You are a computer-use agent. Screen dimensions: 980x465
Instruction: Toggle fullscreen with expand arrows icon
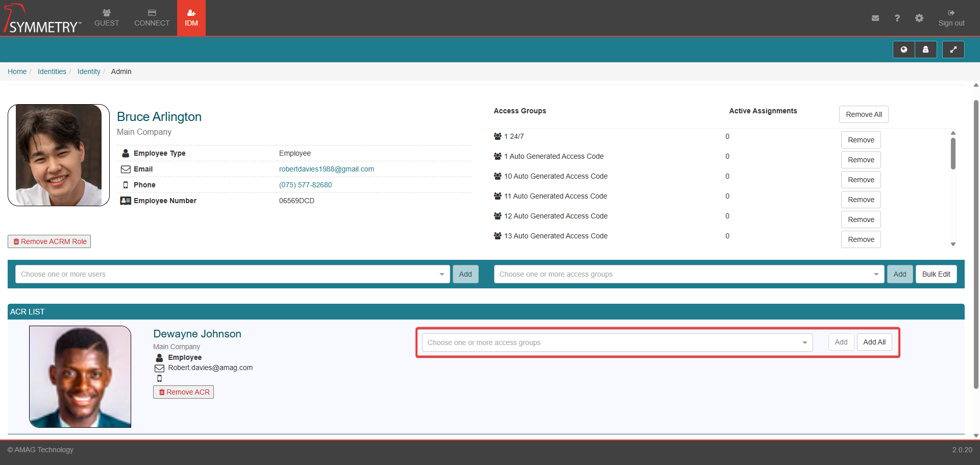pyautogui.click(x=952, y=50)
